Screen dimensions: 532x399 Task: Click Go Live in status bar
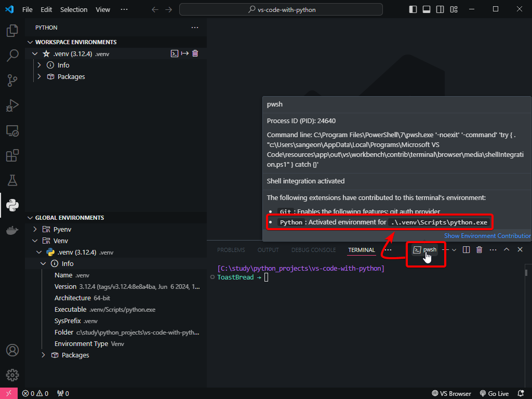point(494,393)
